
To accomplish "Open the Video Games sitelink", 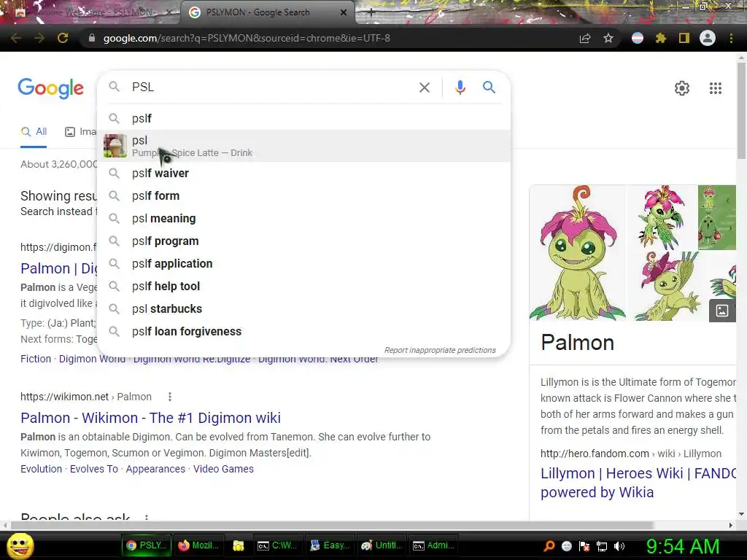I will point(223,469).
